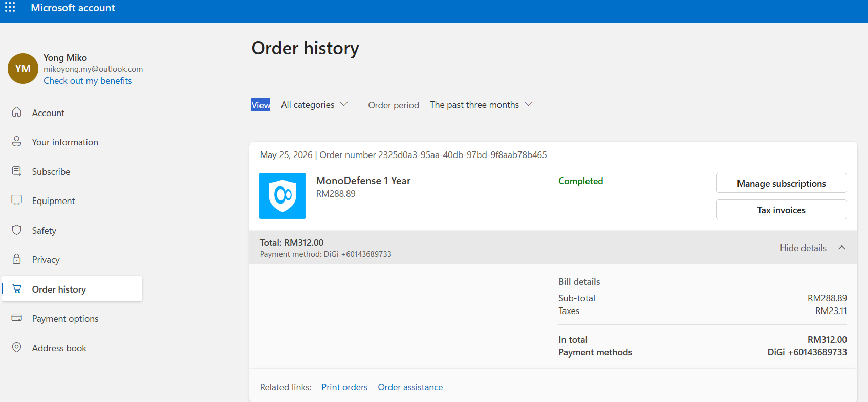Viewport: 868px width, 402px height.
Task: Click the Sub-total RM288.89 amount
Action: pos(827,298)
